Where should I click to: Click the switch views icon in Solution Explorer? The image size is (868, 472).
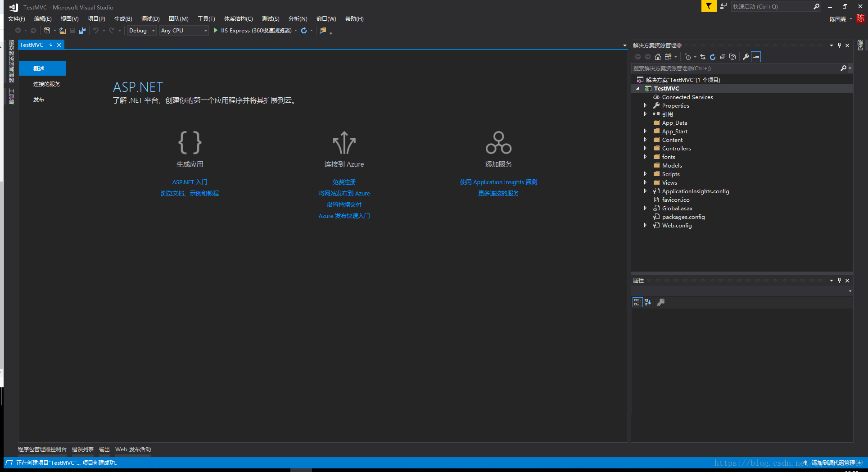[668, 57]
